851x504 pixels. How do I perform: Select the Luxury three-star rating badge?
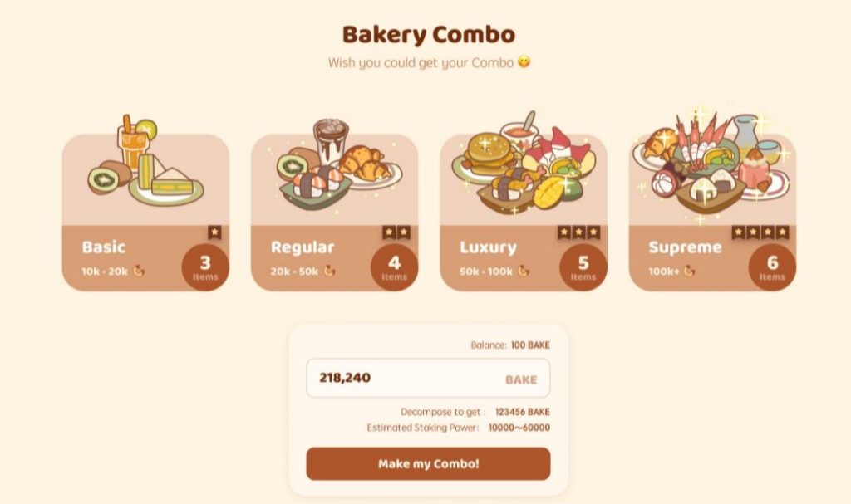click(578, 232)
